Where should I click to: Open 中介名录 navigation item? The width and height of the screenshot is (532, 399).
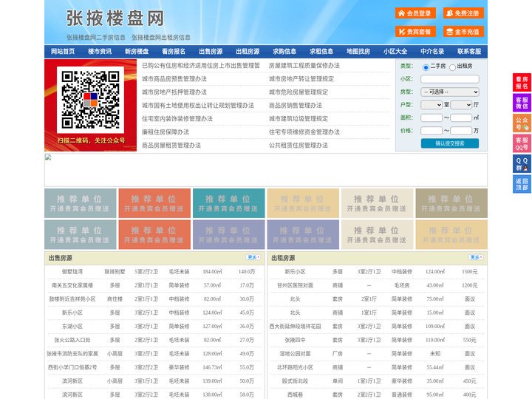click(x=432, y=52)
